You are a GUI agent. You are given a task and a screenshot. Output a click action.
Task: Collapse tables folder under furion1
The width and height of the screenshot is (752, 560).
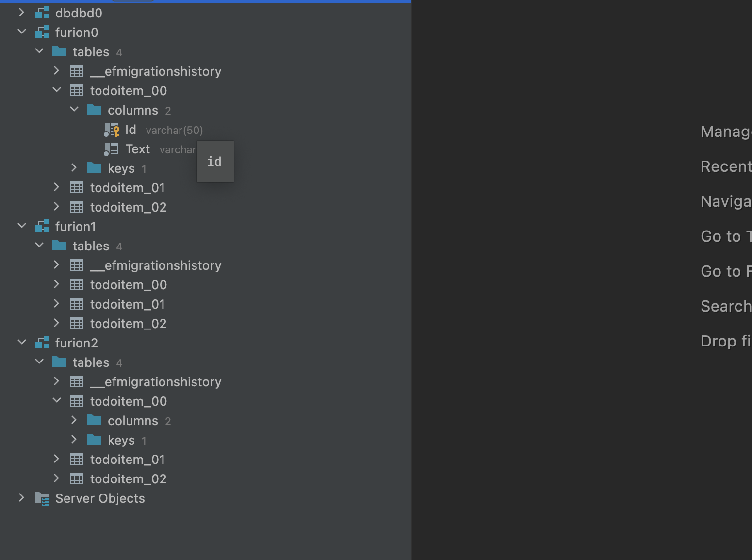click(39, 245)
